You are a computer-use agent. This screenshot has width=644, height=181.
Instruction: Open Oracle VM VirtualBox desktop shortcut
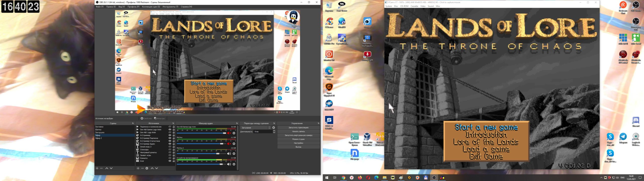[x=367, y=139]
